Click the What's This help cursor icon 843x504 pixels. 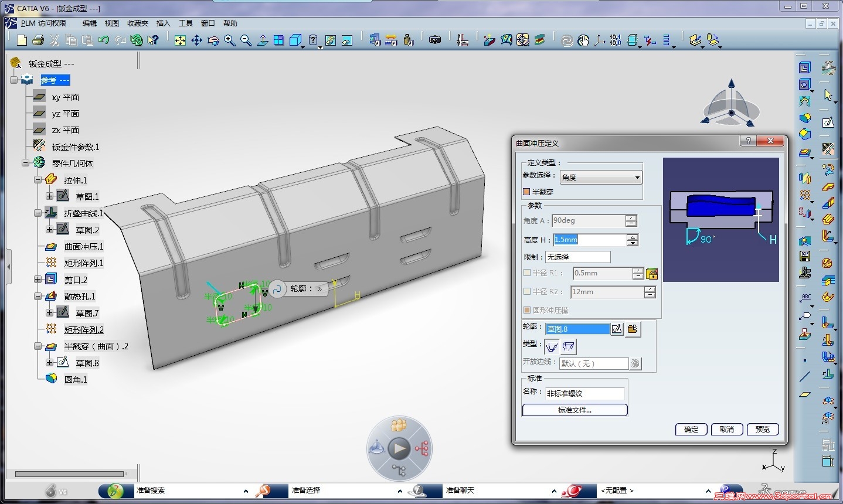tap(153, 40)
